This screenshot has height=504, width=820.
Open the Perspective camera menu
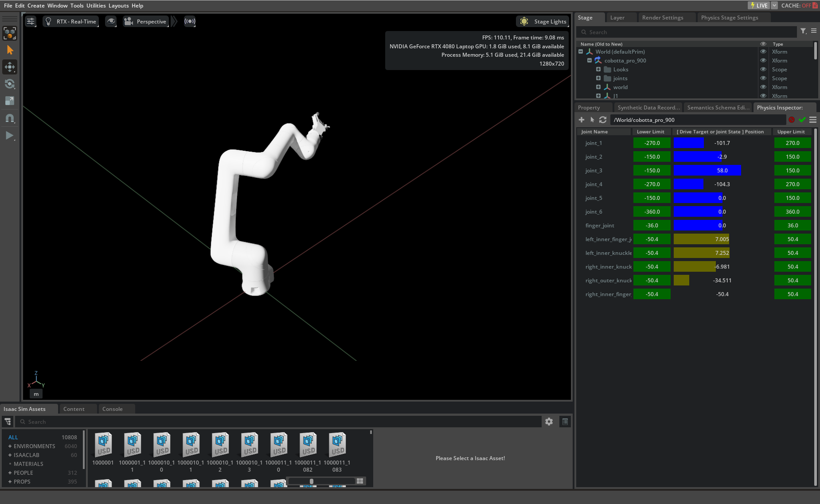(x=146, y=21)
